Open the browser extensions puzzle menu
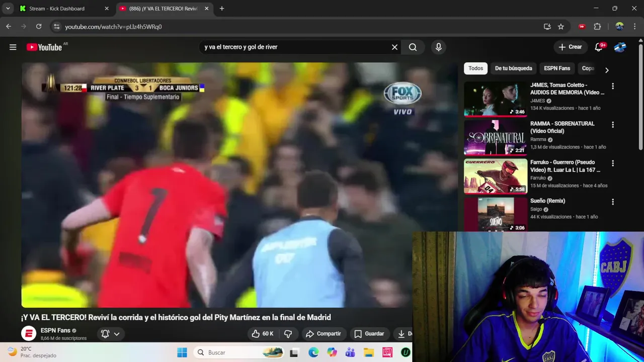The width and height of the screenshot is (644, 362). 598,27
